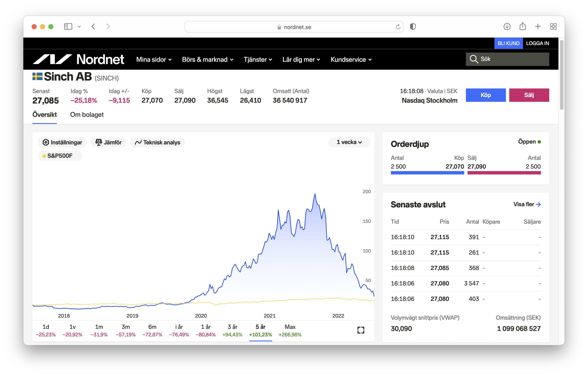The height and width of the screenshot is (376, 588).
Task: Click the fullscreen chart expand icon
Action: [361, 330]
